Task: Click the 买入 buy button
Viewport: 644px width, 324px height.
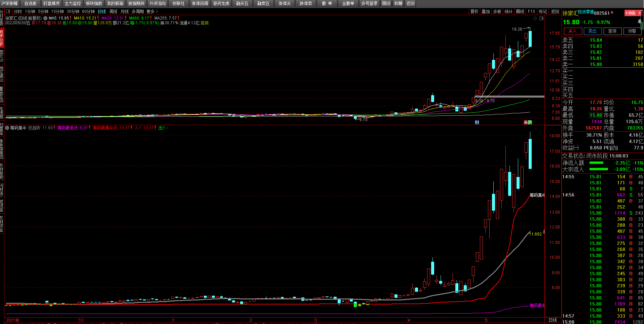Action: click(x=572, y=31)
